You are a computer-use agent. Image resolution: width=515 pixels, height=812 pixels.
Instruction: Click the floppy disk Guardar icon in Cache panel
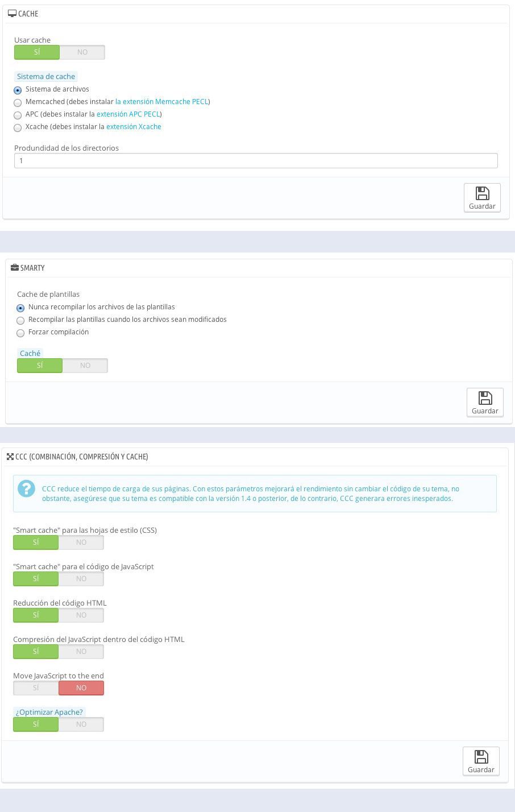[482, 193]
